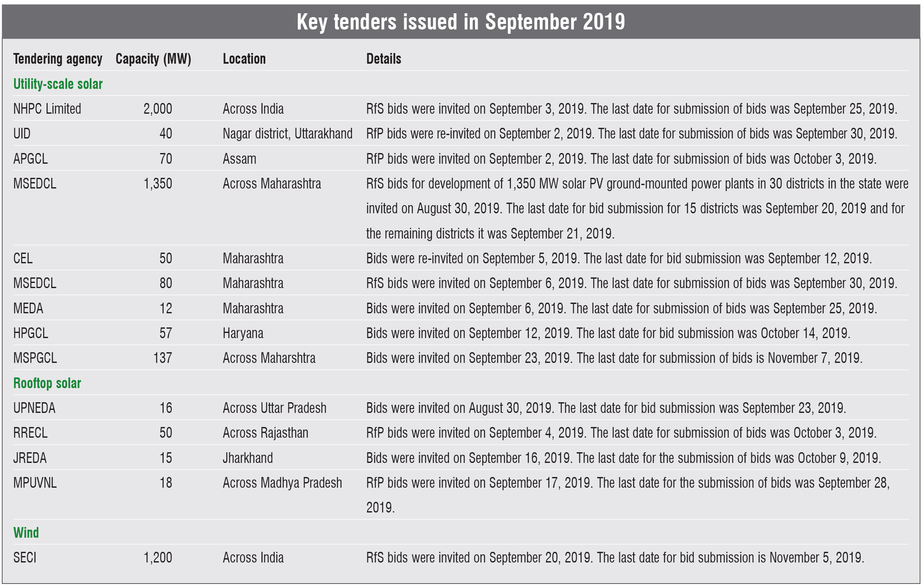Select the 'Utility-scale solar' section heading

coord(58,84)
